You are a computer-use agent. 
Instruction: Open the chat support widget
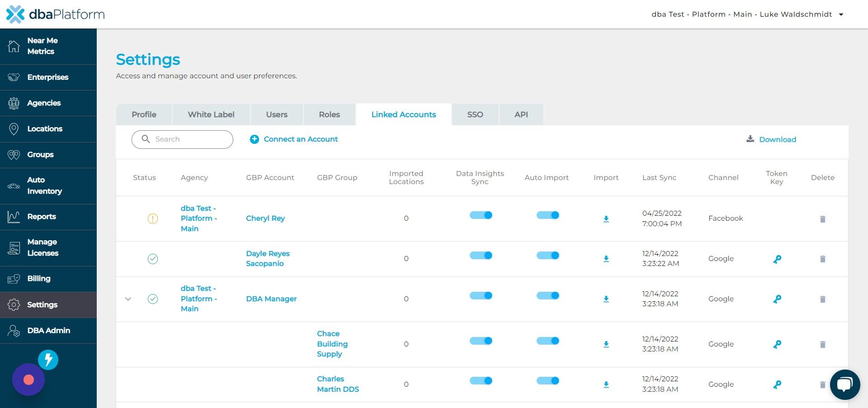point(844,384)
